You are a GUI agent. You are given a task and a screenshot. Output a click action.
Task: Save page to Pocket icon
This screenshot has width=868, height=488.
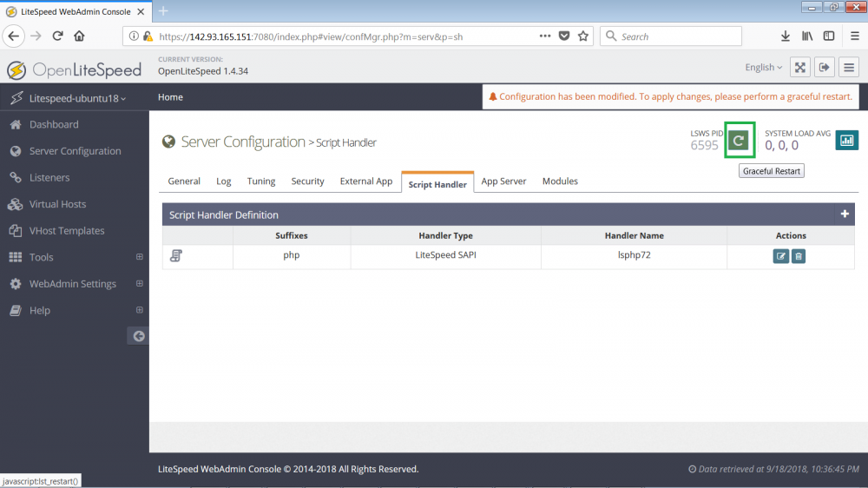point(564,36)
